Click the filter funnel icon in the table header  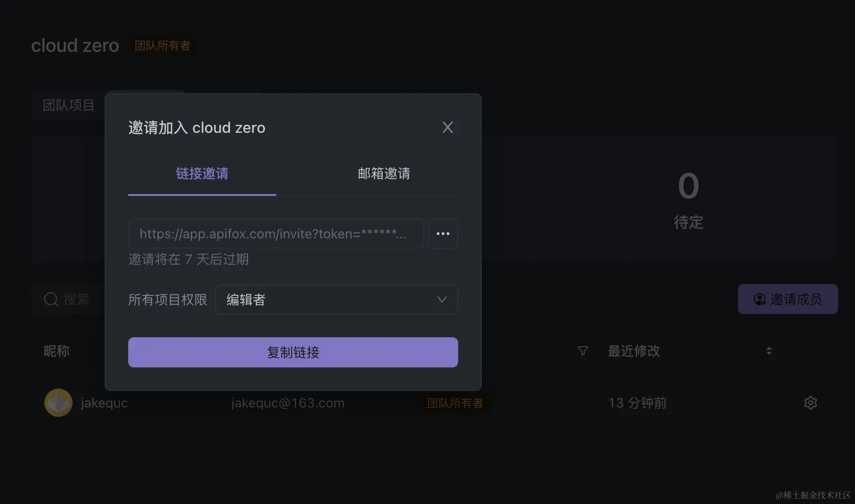(583, 351)
